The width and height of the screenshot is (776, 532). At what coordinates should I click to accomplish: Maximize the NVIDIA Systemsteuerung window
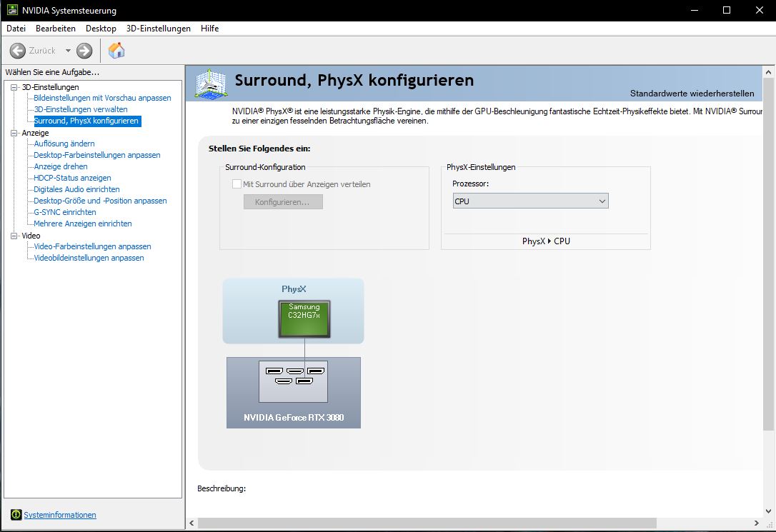click(727, 10)
